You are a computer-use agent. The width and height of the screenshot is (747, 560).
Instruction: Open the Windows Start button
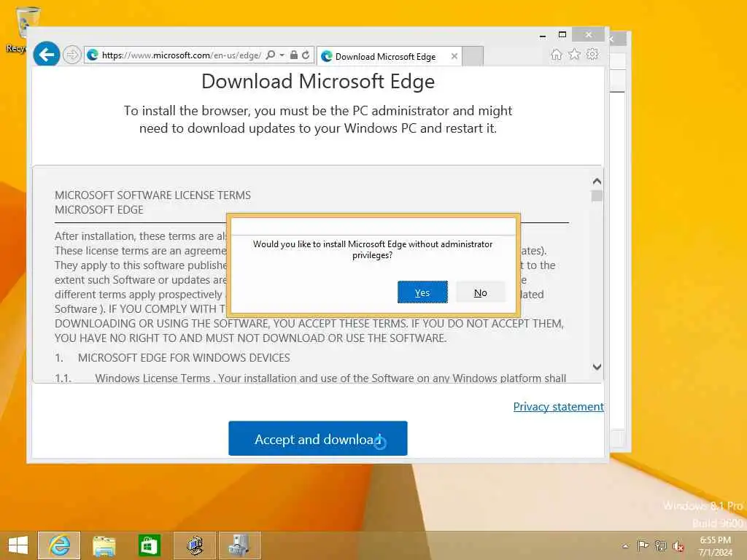18,545
